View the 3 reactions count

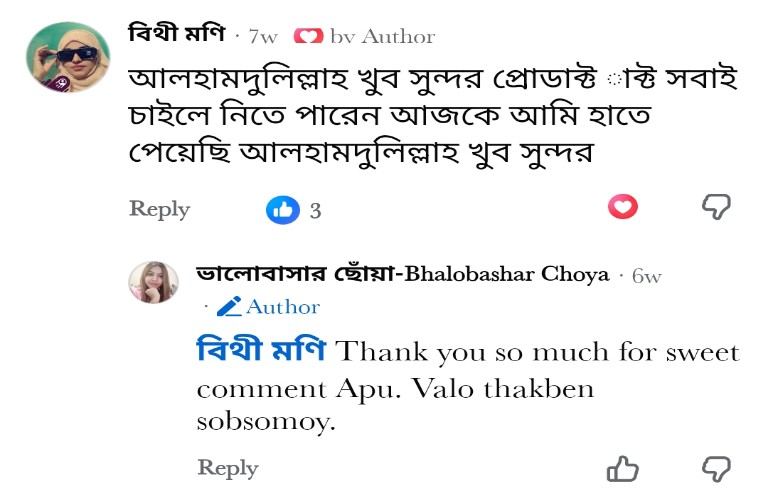(x=315, y=211)
